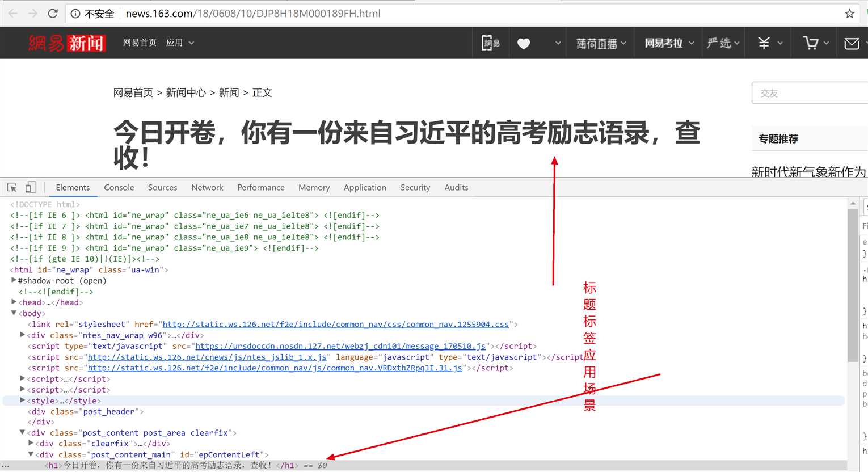Open the shopping cart icon
This screenshot has height=472, width=868.
click(x=811, y=43)
